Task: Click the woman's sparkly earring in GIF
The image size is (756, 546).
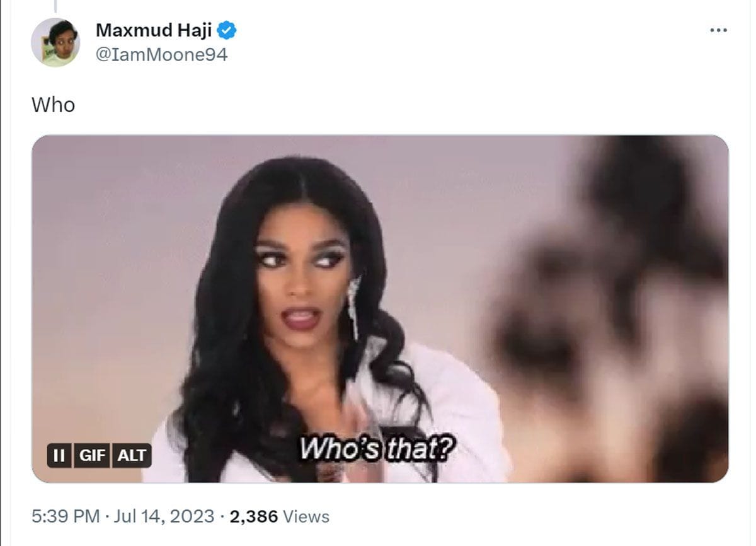Action: click(x=353, y=307)
